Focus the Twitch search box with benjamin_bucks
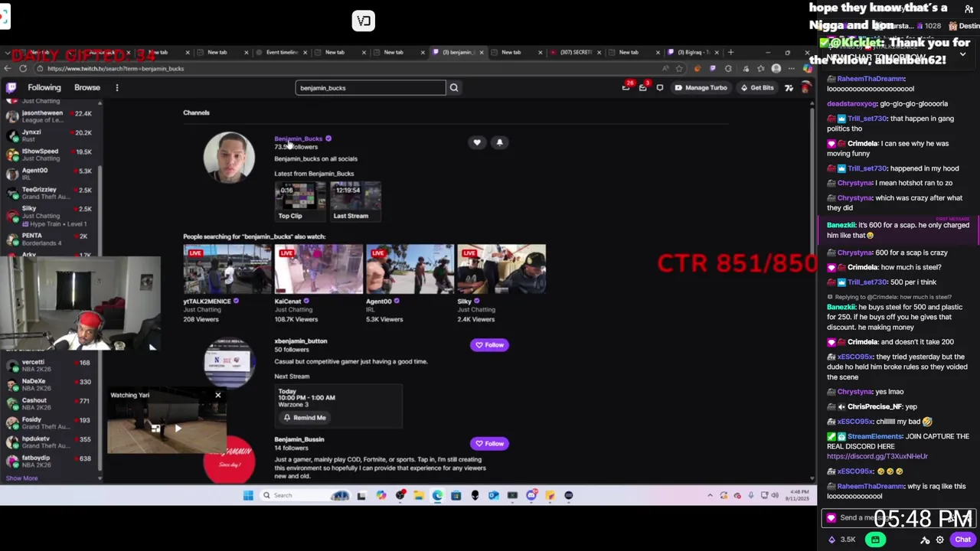The height and width of the screenshot is (551, 980). coord(371,87)
